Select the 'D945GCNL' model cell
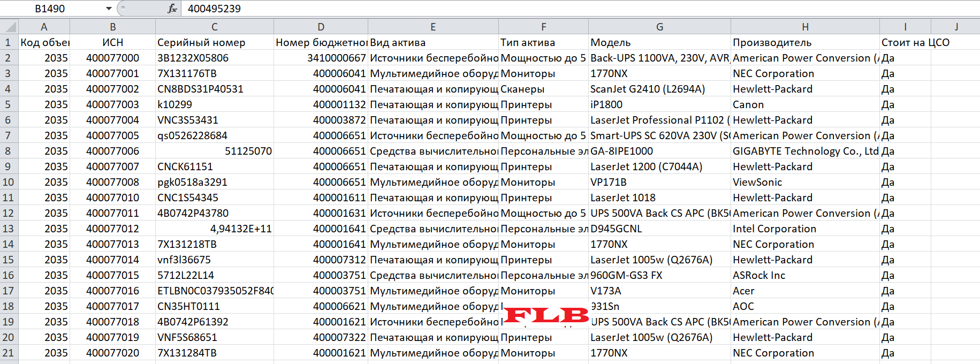The height and width of the screenshot is (364, 980). tap(659, 229)
